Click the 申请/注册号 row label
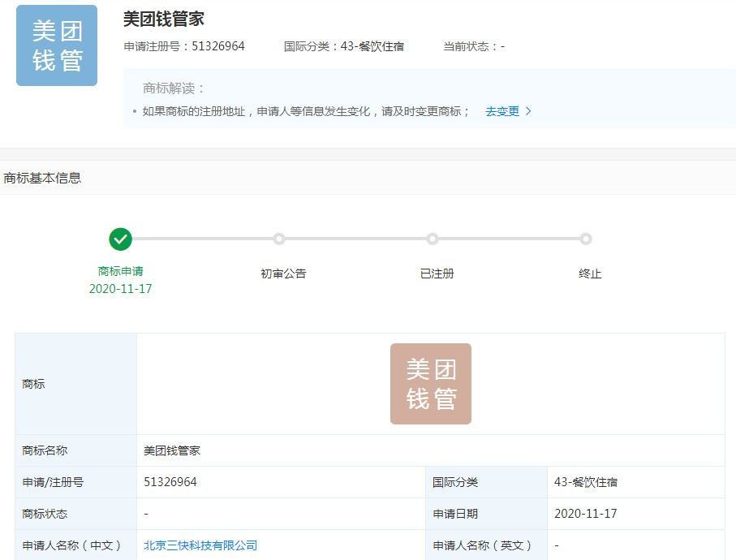 coord(53,482)
